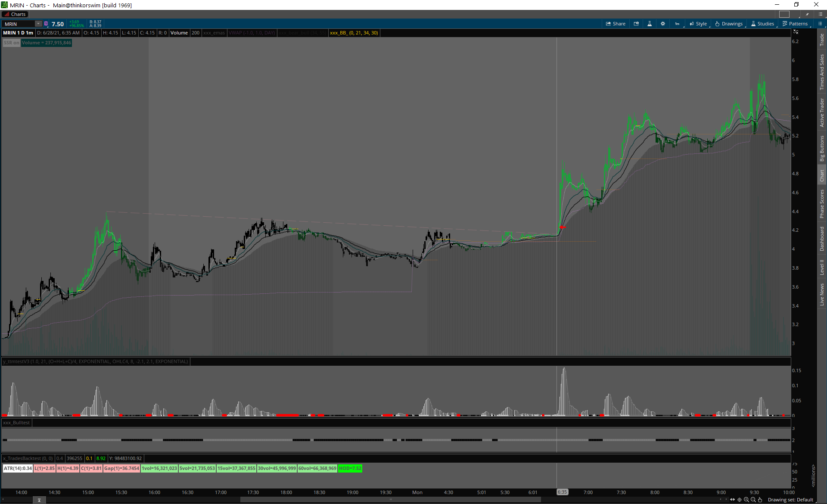Toggle the SSR on label

[11, 43]
